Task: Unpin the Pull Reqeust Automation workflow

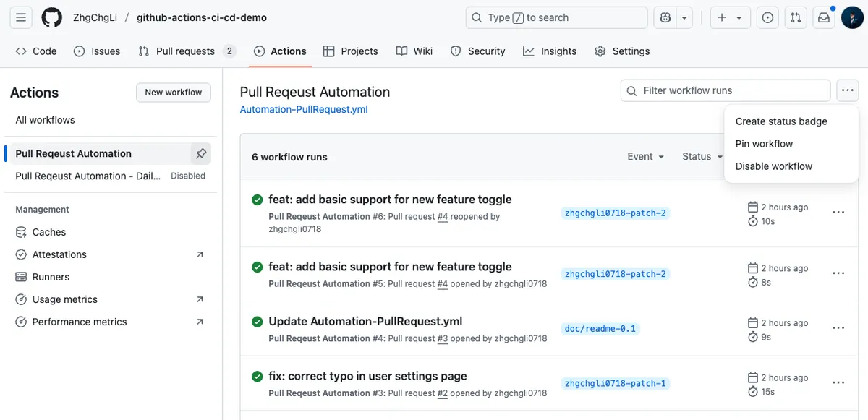Action: 201,153
